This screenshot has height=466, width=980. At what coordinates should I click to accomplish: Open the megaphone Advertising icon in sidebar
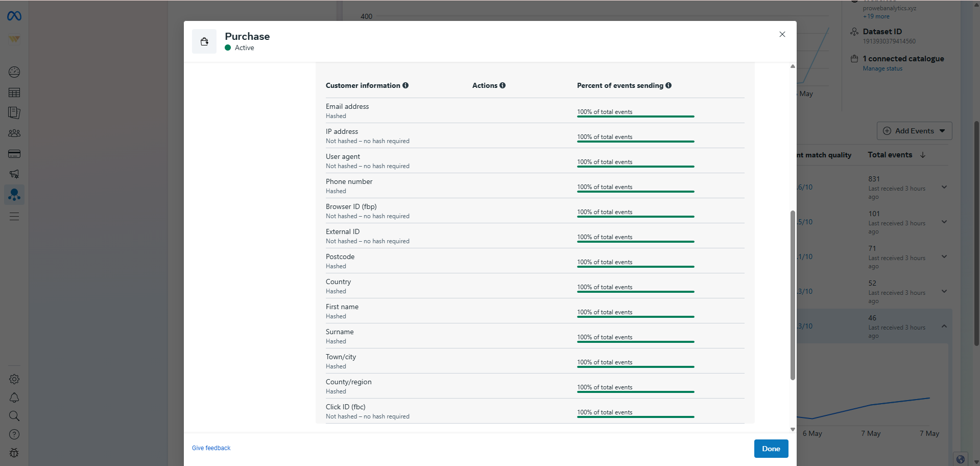14,174
